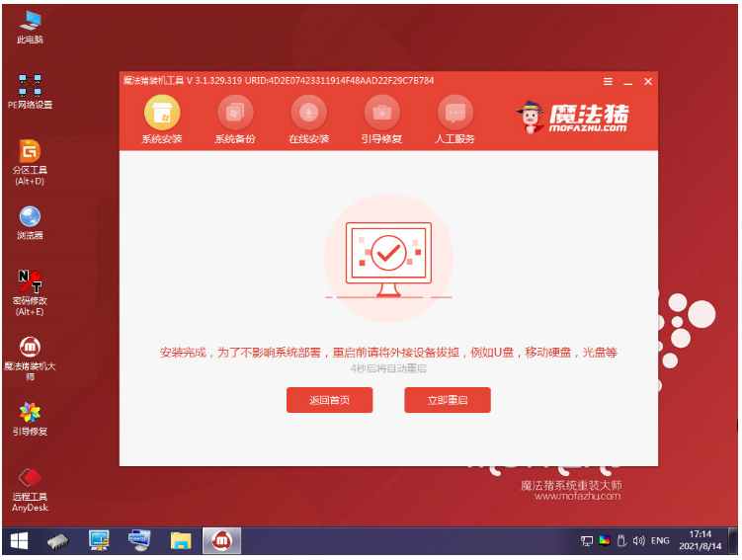Select the 系统安装 tab icon
Screen dimensions: 742x560
click(162, 114)
